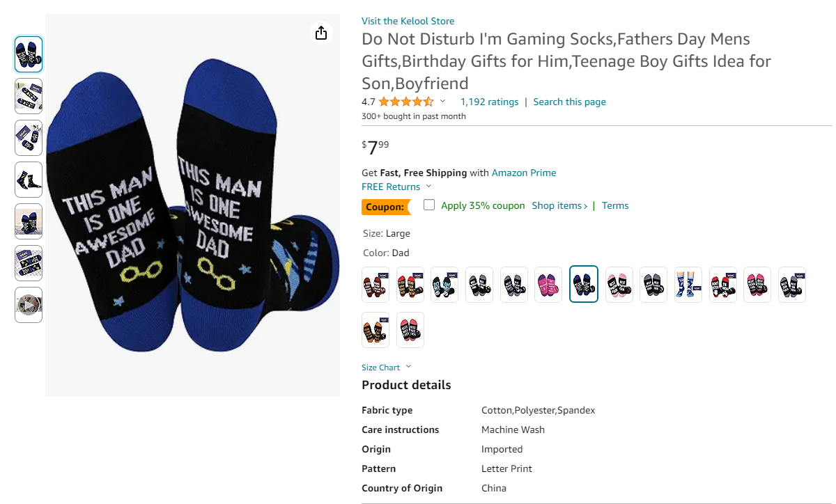Open the star rating breakdown chevron
This screenshot has height=504, width=836.
(x=442, y=102)
